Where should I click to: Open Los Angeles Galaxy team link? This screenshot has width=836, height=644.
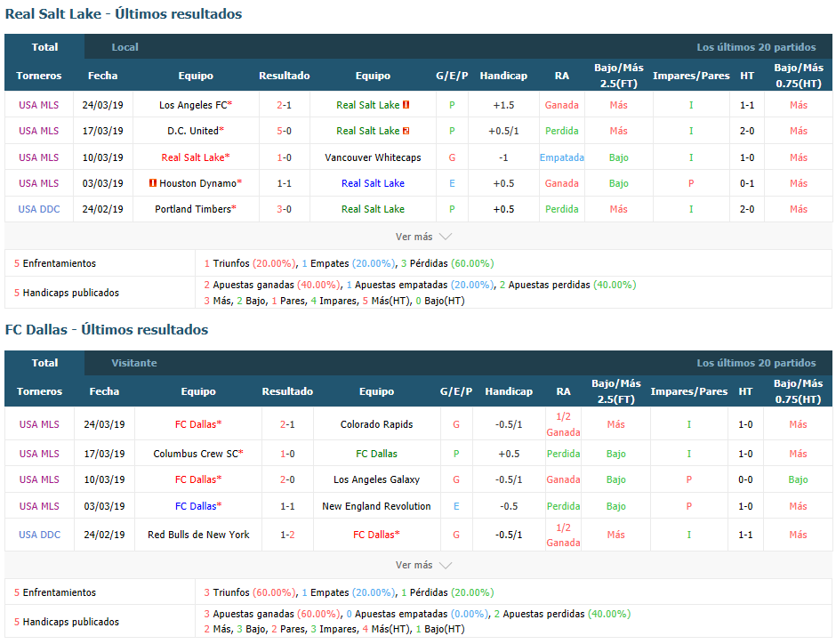(x=376, y=479)
